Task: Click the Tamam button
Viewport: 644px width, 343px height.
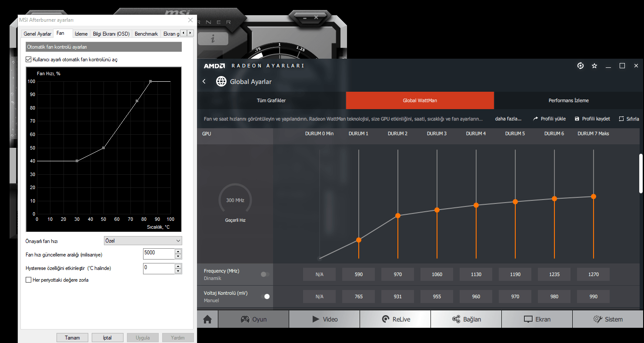Action: [x=72, y=337]
